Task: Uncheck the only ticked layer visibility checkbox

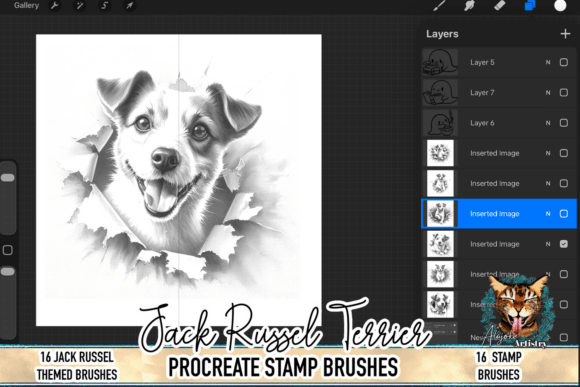Action: tap(564, 244)
